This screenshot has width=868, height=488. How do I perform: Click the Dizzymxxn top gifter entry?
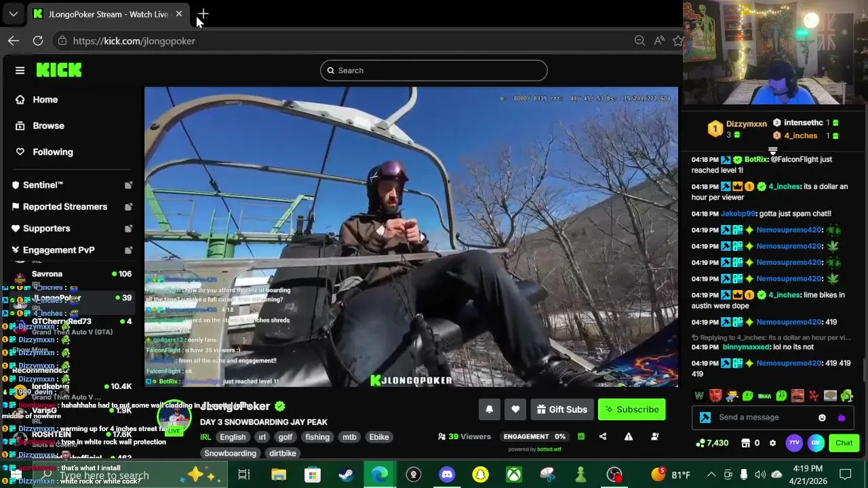coord(737,128)
